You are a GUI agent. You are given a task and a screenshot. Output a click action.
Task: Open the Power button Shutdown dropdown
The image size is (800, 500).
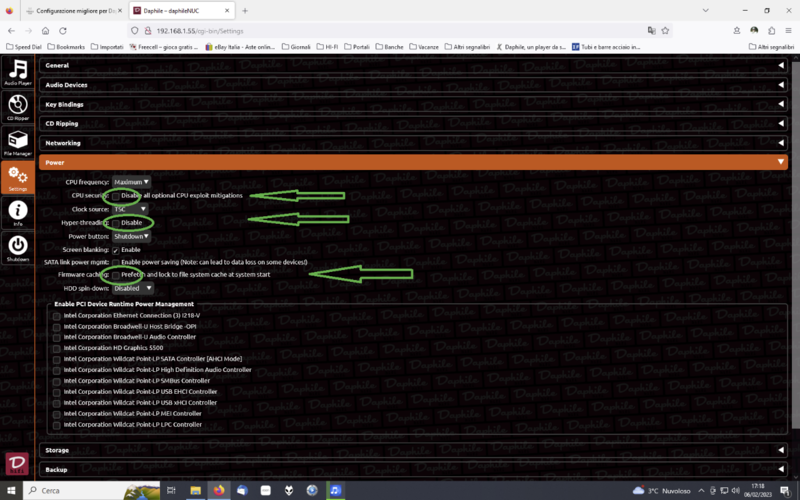(x=131, y=236)
